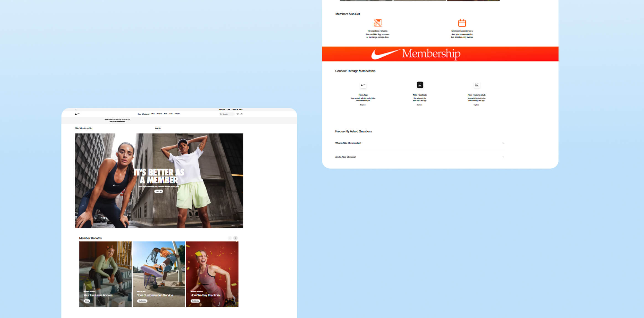Screen dimensions: 644x318
Task: Click the Let's go hero button
Action: pos(159,191)
